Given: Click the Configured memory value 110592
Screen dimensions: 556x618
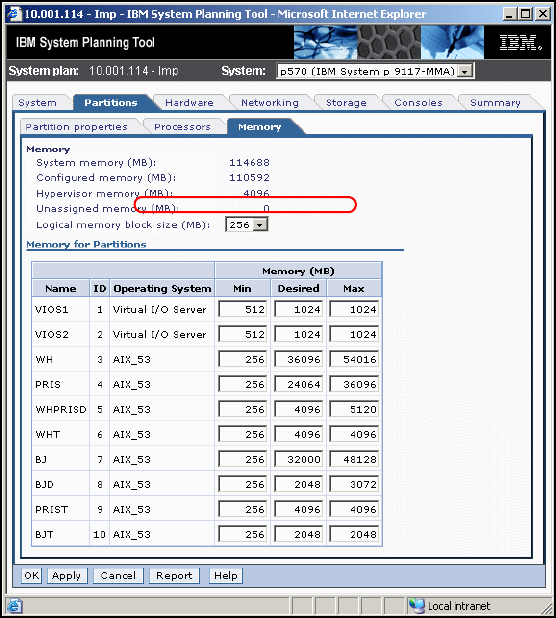Looking at the screenshot, I should point(249,177).
